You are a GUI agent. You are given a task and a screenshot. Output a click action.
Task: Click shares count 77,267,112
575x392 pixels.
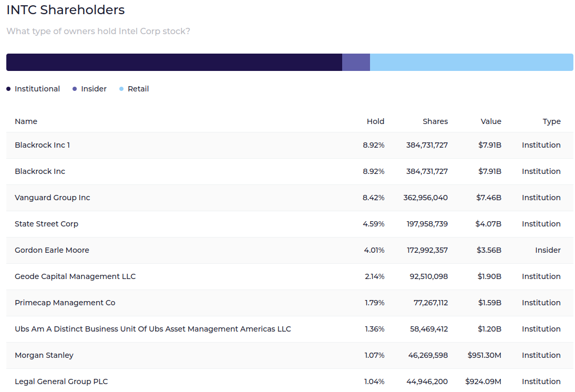point(431,303)
